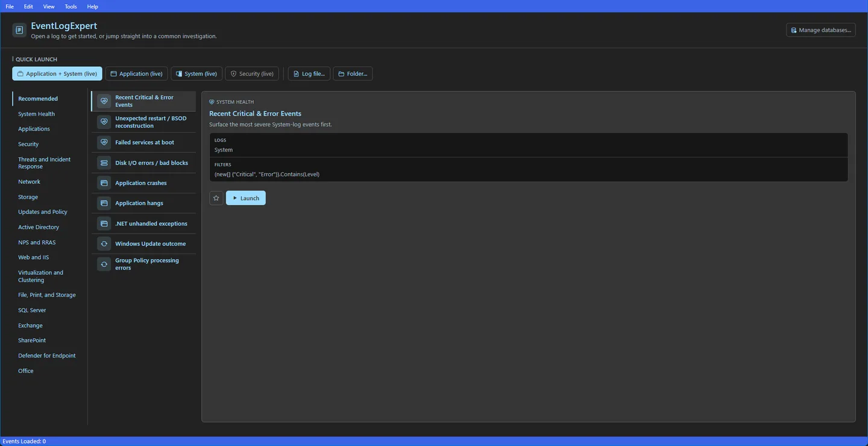Click the icon beside Group Policy processing errors
Screen dimensions: 868x446
(x=104, y=264)
